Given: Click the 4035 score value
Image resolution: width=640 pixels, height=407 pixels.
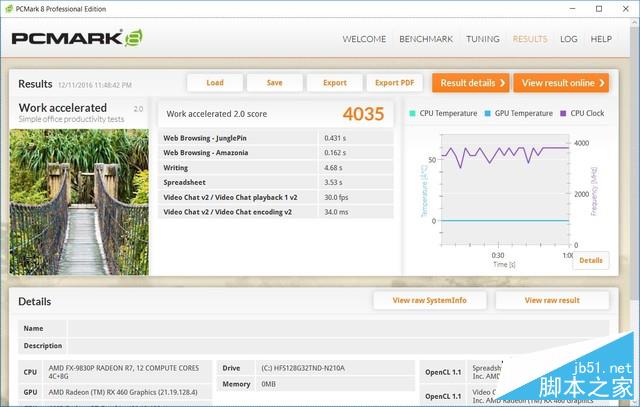Looking at the screenshot, I should click(x=363, y=114).
